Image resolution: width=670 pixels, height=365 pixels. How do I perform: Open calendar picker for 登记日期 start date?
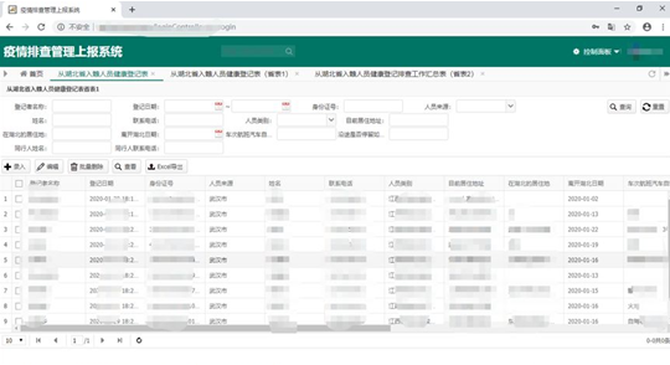(x=218, y=106)
